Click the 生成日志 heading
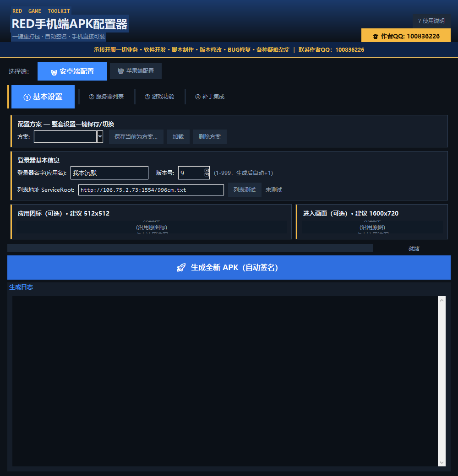The height and width of the screenshot is (476, 458). pos(21,287)
